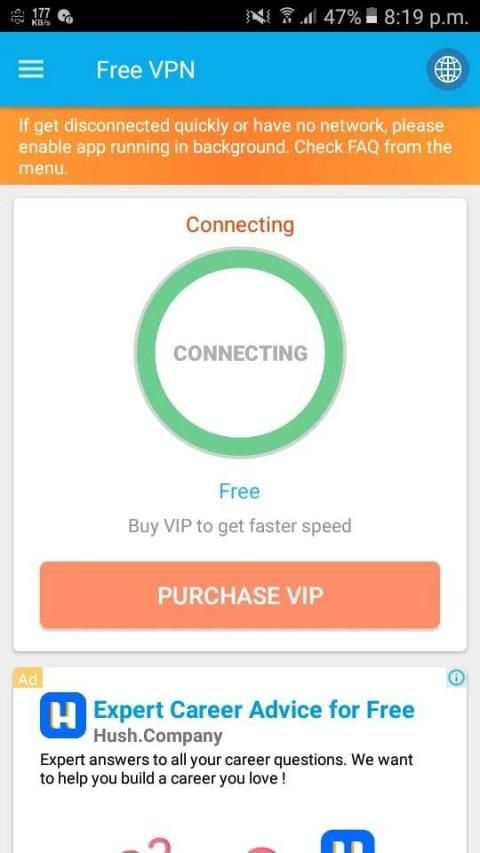Tap the orange Connecting status text
This screenshot has width=480, height=853.
tap(240, 225)
